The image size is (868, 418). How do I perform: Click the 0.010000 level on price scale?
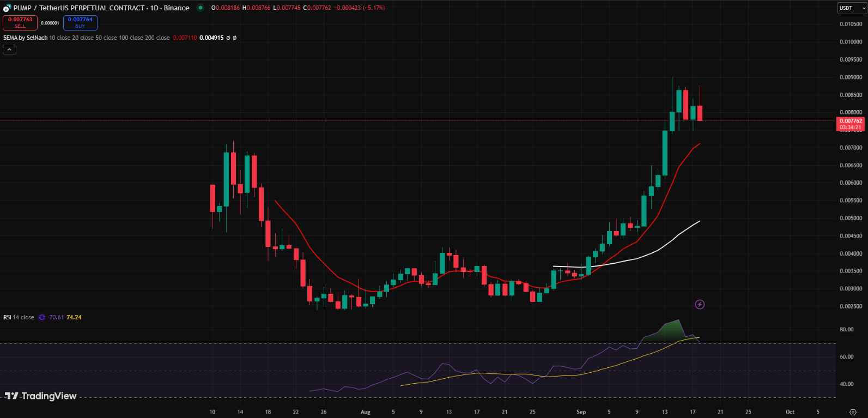851,42
